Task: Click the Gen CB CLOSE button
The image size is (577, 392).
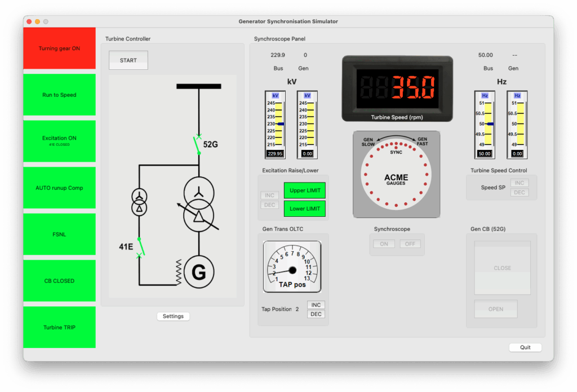Action: pos(502,268)
